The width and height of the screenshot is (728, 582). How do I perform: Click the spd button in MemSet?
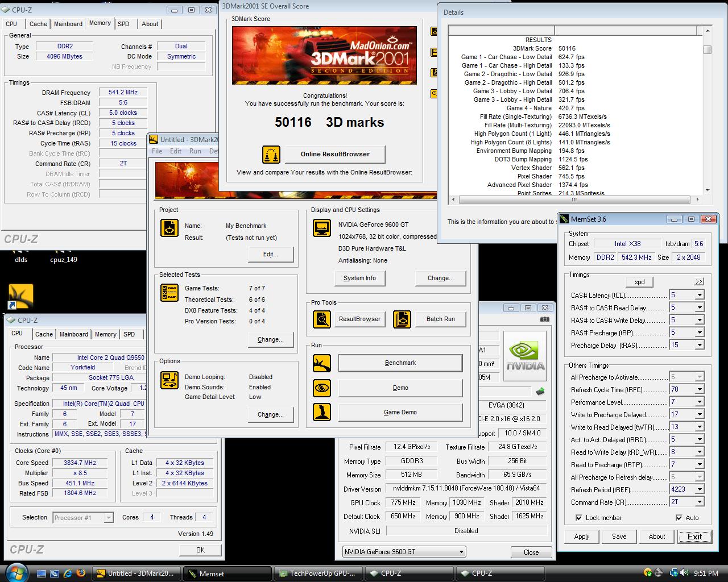point(639,282)
